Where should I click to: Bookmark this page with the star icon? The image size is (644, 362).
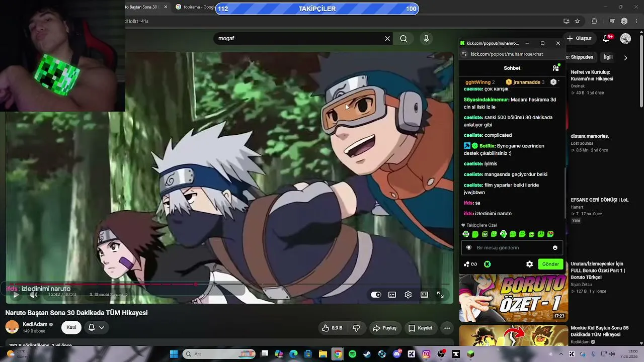point(577,21)
